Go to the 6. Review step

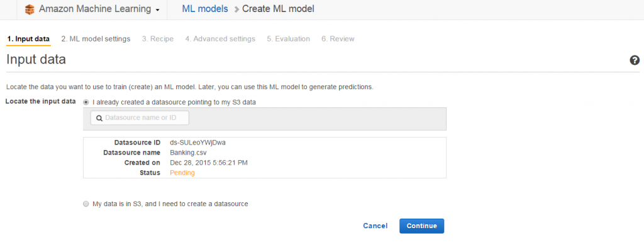[x=338, y=39]
